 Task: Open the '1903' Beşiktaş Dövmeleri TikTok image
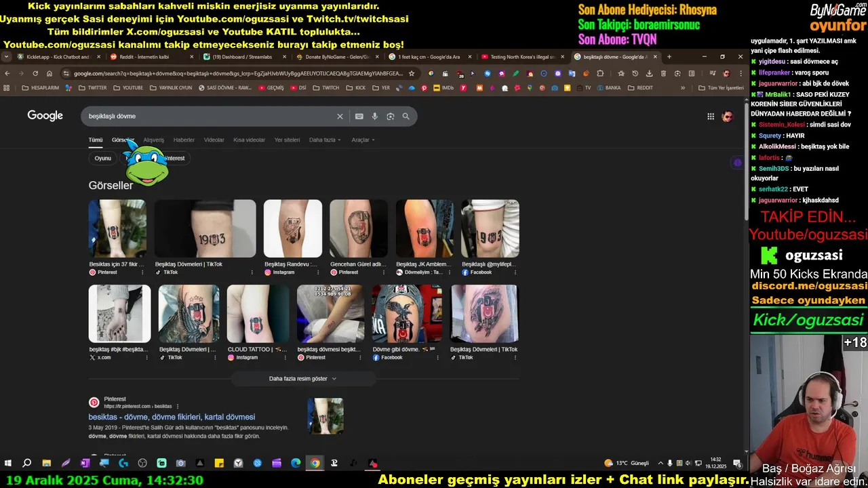pyautogui.click(x=205, y=228)
